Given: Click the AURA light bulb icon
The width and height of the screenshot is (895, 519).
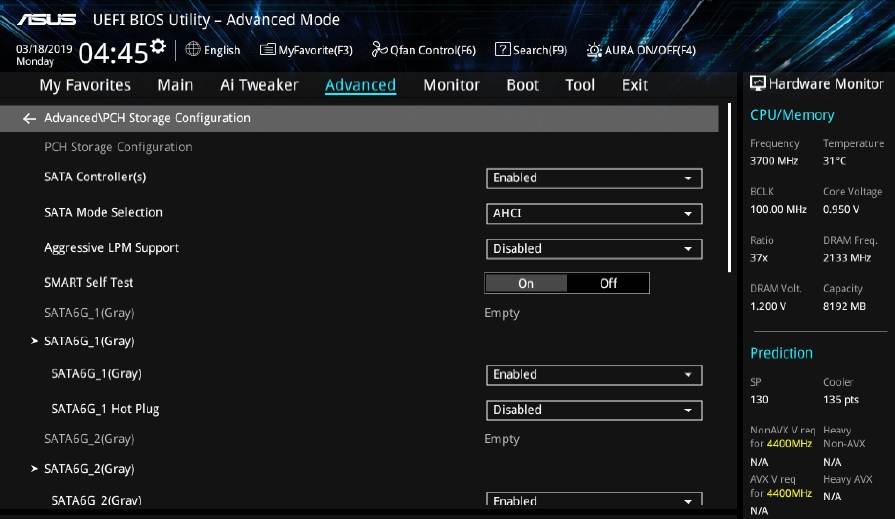Looking at the screenshot, I should (594, 50).
